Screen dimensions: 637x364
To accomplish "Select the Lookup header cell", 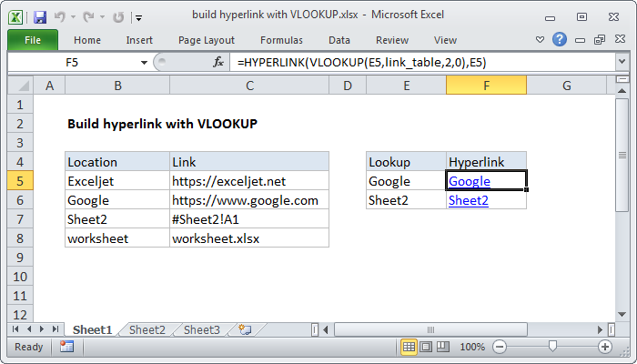I will coord(406,162).
